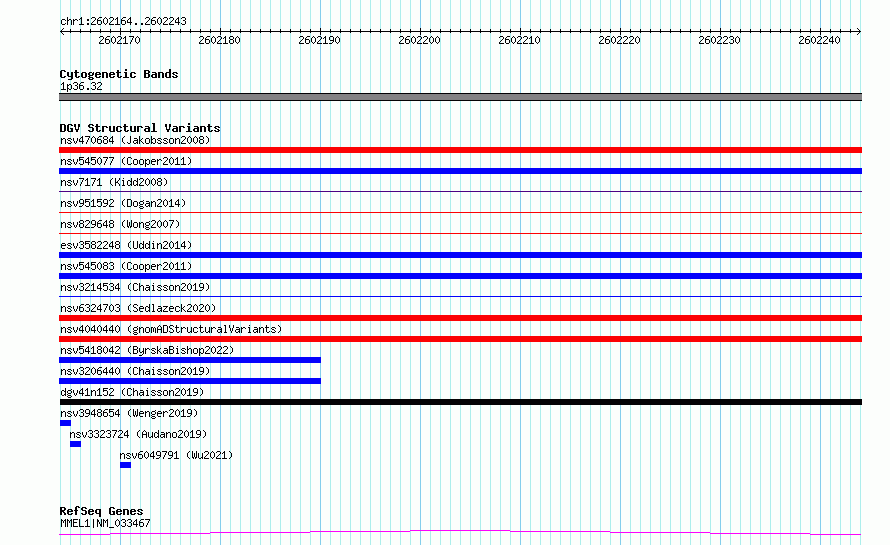Open dgv41n152 (Chaisson2019) variant label
The height and width of the screenshot is (545, 890).
[x=132, y=392]
